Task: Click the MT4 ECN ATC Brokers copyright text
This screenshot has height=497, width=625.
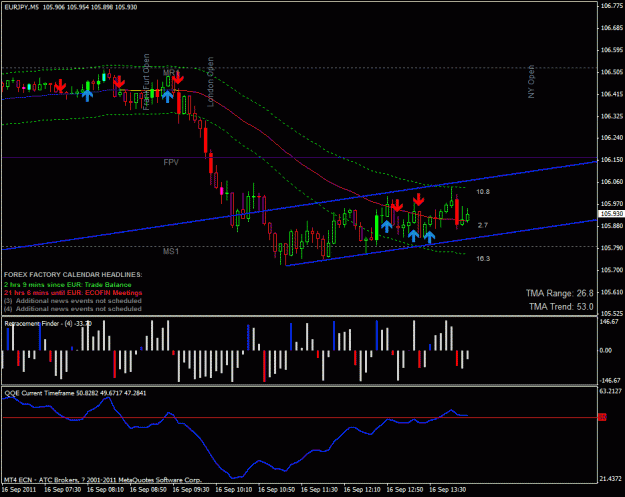Action: click(102, 479)
